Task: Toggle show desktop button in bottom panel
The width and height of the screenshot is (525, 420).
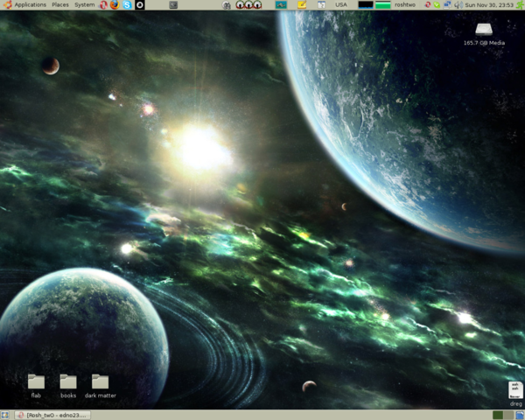Action: [5, 415]
